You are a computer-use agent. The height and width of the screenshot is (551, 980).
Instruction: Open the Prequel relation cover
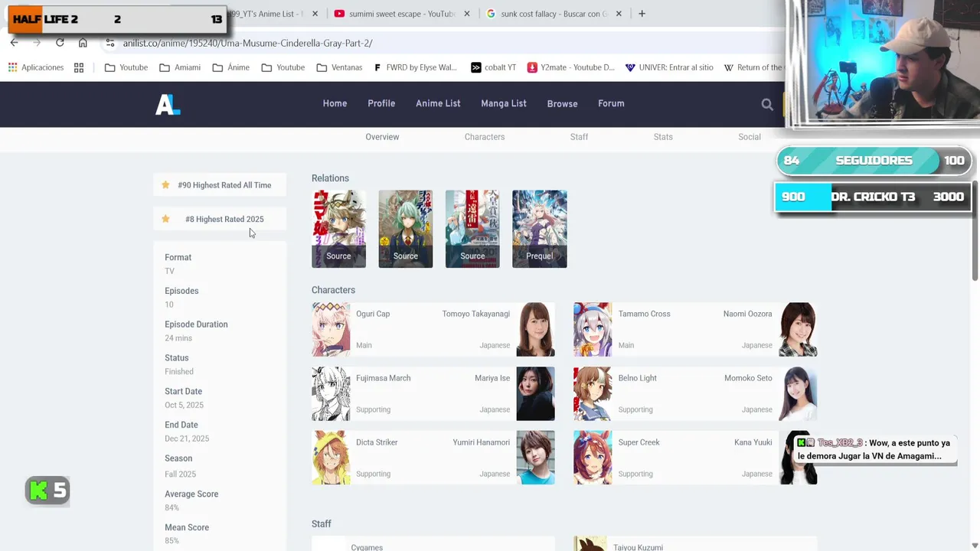tap(540, 229)
